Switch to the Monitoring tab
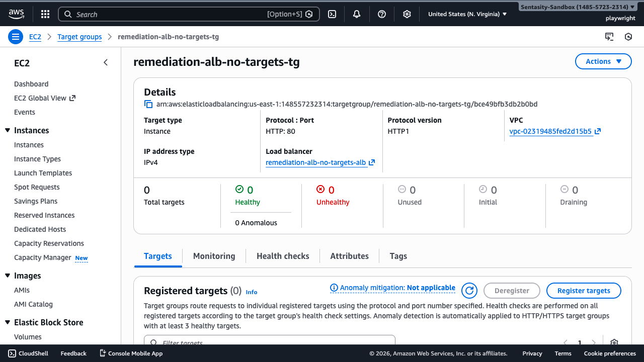This screenshot has width=644, height=362. (x=214, y=256)
